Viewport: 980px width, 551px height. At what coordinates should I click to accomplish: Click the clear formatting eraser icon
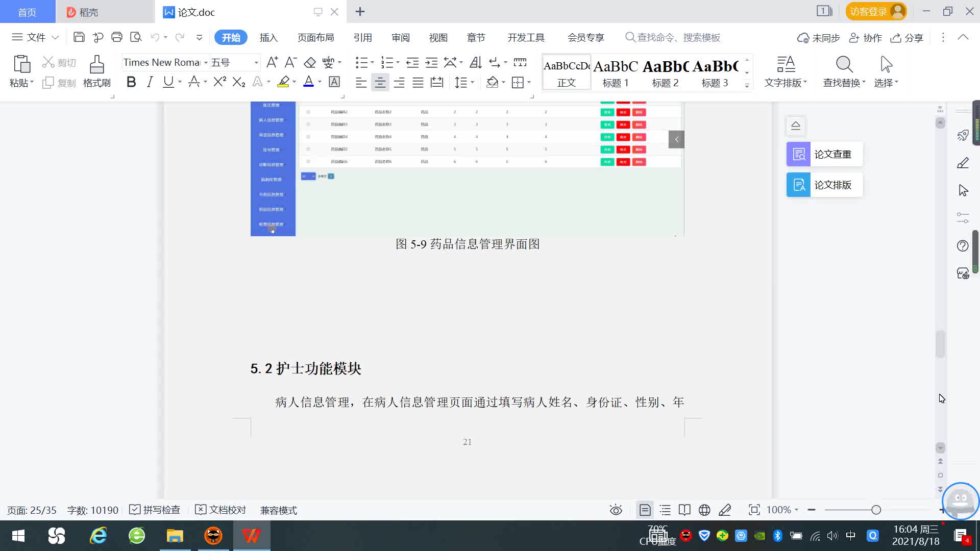coord(310,62)
